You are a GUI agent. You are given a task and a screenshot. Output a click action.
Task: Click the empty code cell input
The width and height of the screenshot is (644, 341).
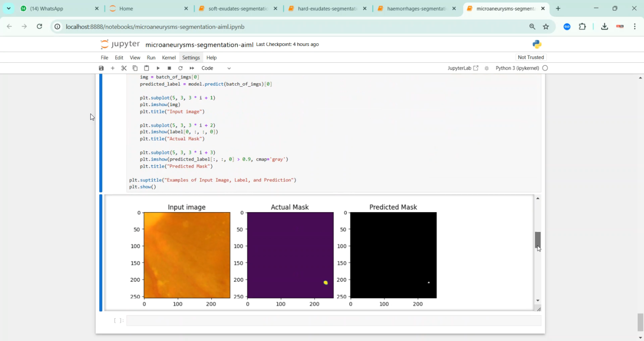pyautogui.click(x=333, y=320)
